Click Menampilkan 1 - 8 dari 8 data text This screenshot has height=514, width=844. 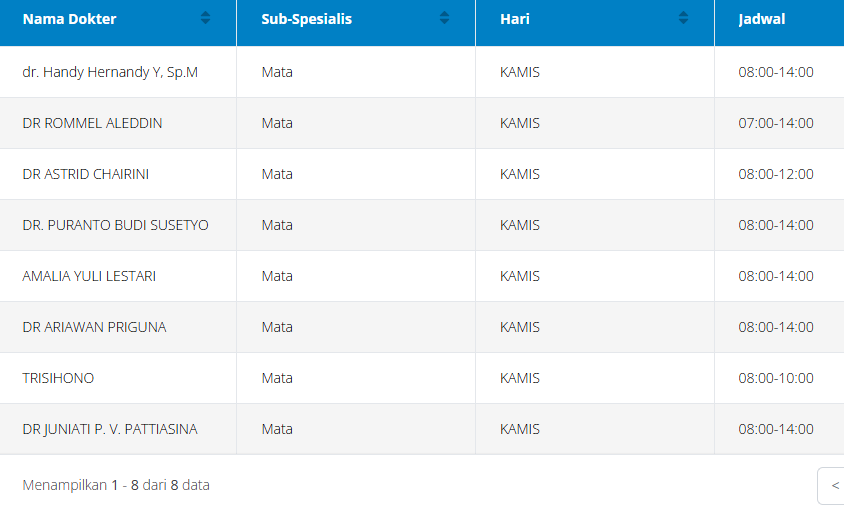(x=116, y=485)
